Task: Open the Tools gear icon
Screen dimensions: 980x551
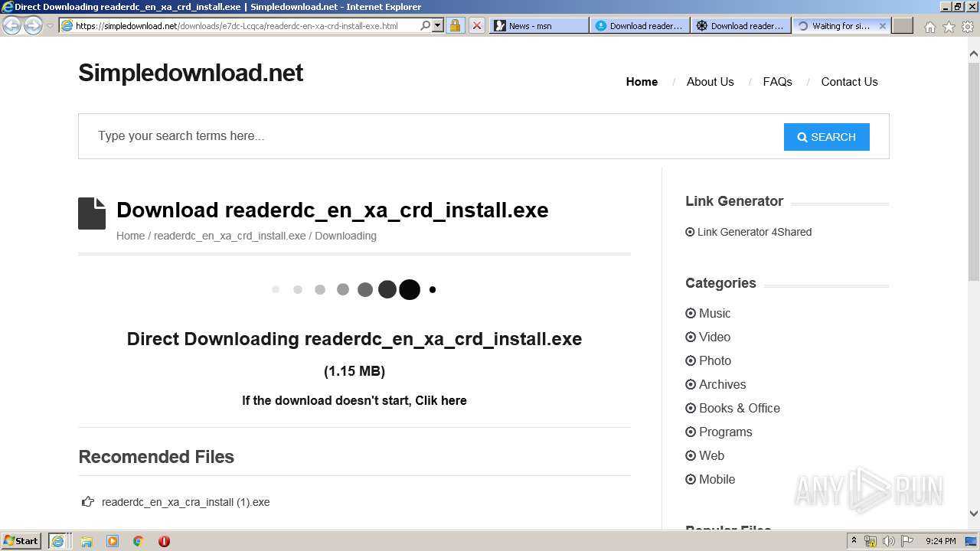Action: point(968,27)
